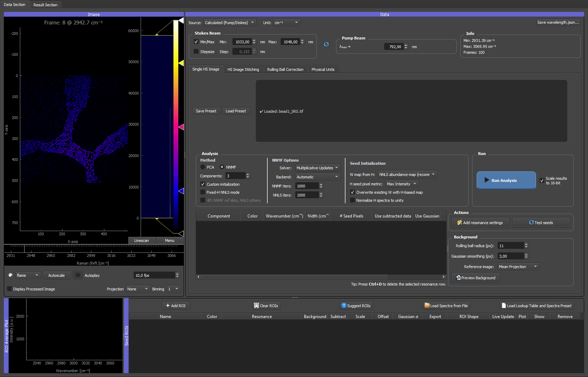Image resolution: width=588 pixels, height=377 pixels.
Task: Click the magenta colorbar gradient marker
Action: (x=181, y=127)
